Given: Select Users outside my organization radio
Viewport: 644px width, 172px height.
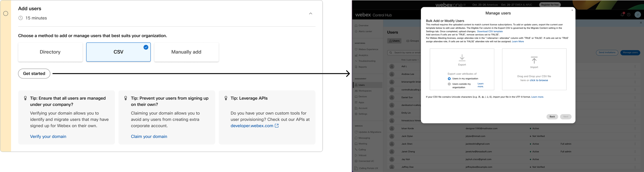Looking at the screenshot, I should coord(449,84).
